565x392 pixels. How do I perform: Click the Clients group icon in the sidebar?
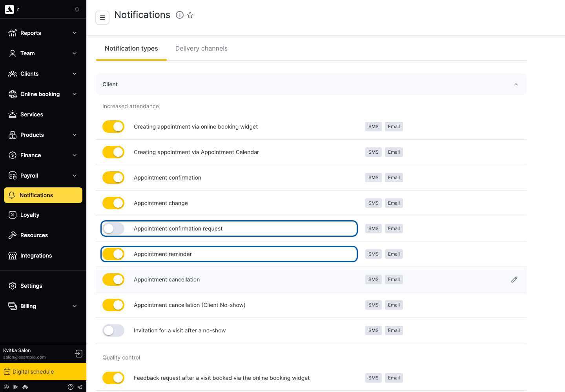[13, 74]
